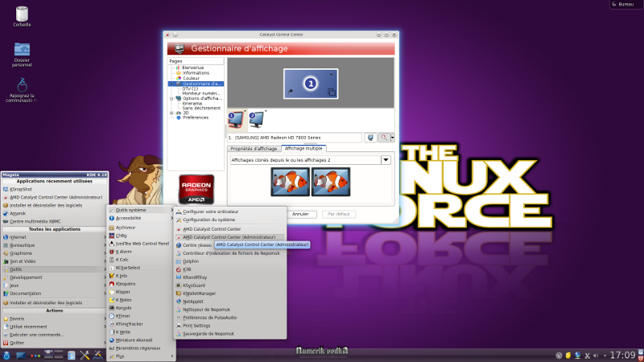The width and height of the screenshot is (644, 362).
Task: Launch Konsole from Outils menu
Action: click(141, 308)
